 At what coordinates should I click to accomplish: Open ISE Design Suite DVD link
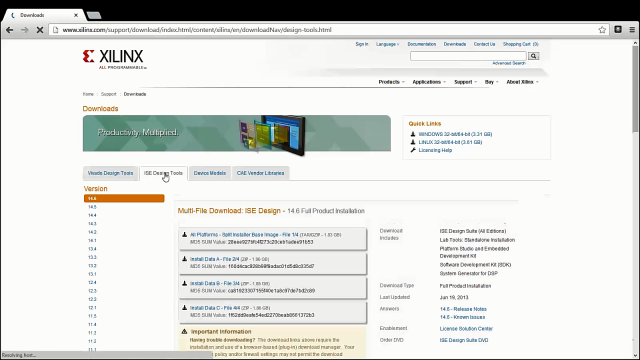point(464,340)
